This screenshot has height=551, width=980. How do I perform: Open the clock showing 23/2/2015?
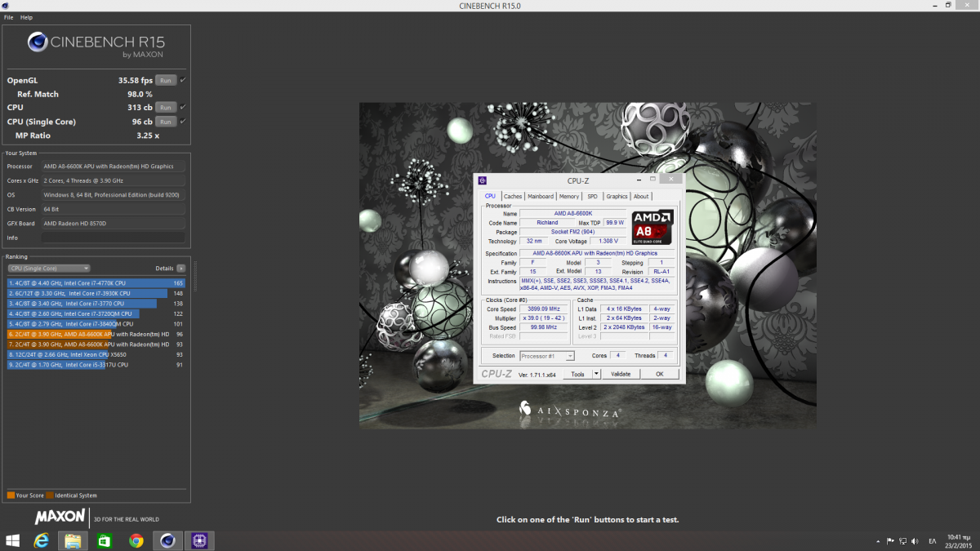(958, 540)
